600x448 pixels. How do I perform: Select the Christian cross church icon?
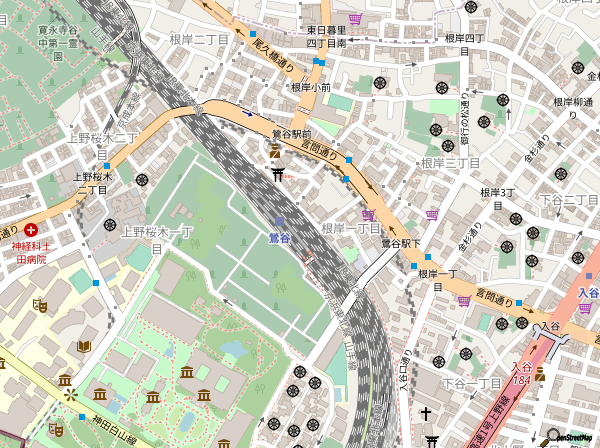click(x=425, y=413)
